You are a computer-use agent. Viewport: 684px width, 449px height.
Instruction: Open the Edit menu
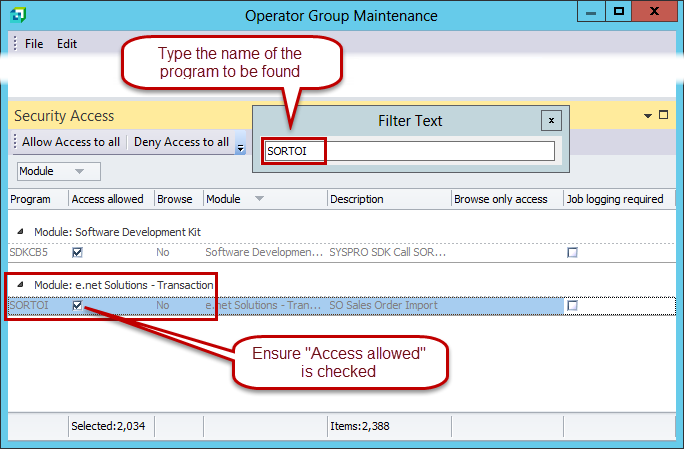tap(67, 44)
